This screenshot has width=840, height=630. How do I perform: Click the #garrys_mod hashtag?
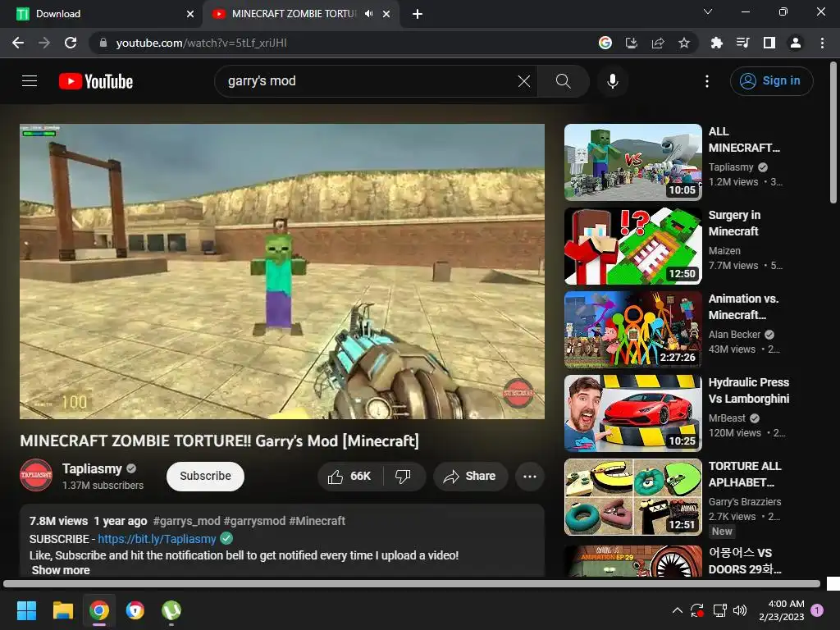(x=186, y=521)
